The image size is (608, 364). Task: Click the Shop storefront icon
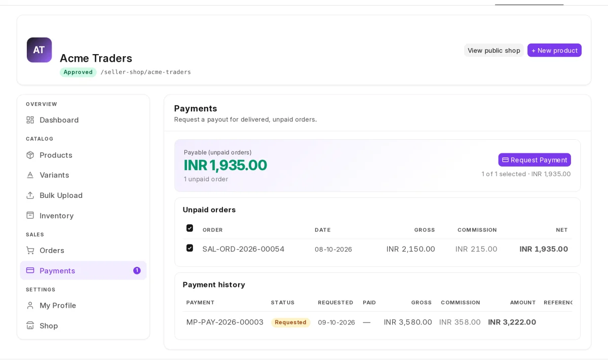click(x=30, y=326)
